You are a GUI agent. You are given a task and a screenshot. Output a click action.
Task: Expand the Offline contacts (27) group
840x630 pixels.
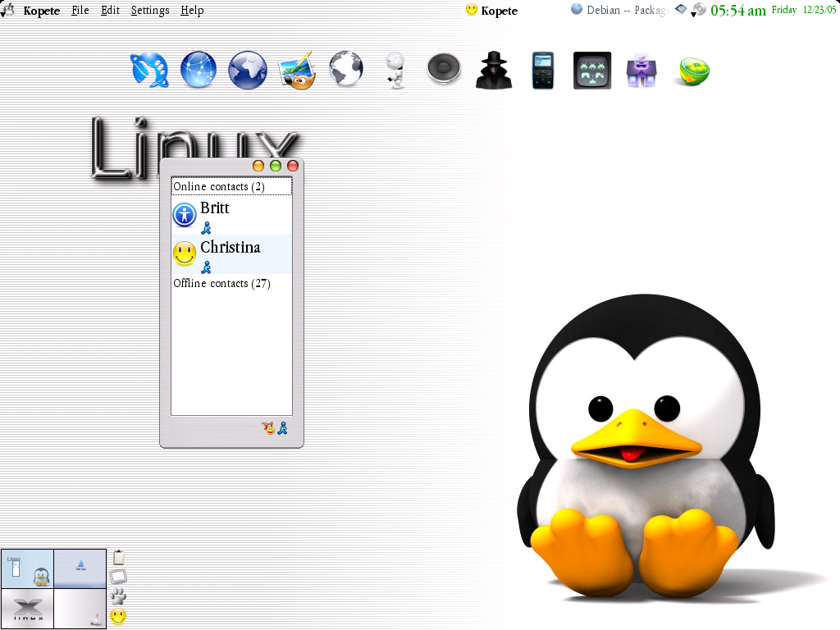tap(231, 283)
